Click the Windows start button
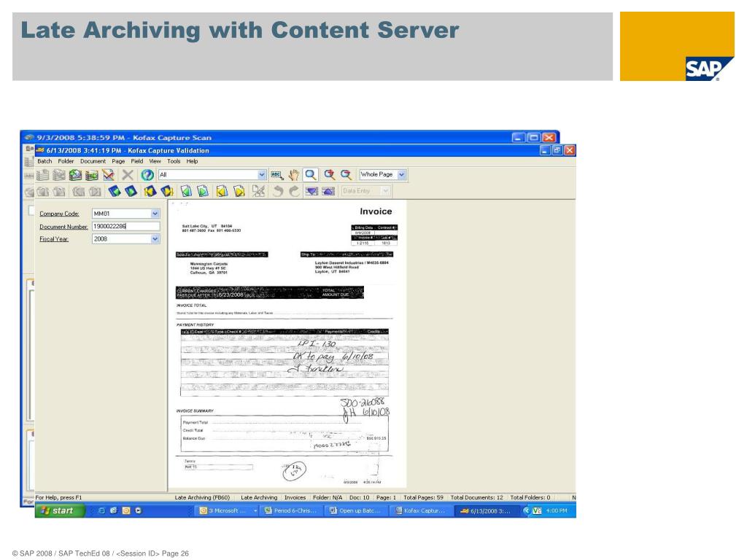 click(x=60, y=510)
